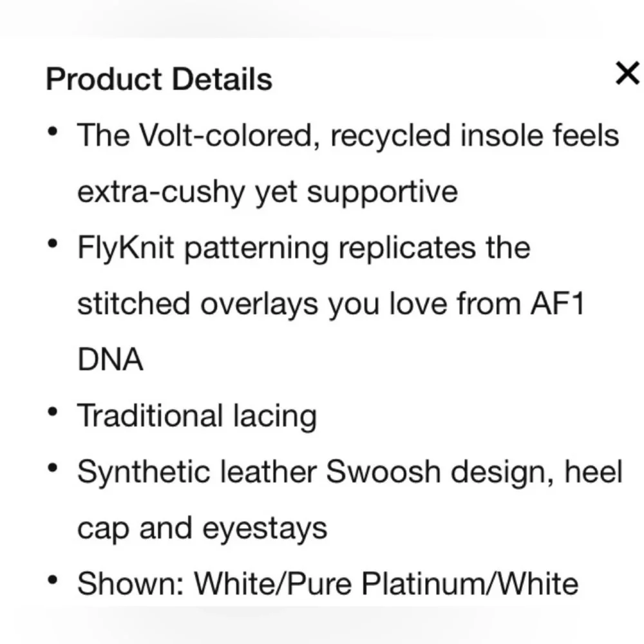Click the line ending with "design, heel"

350,471
